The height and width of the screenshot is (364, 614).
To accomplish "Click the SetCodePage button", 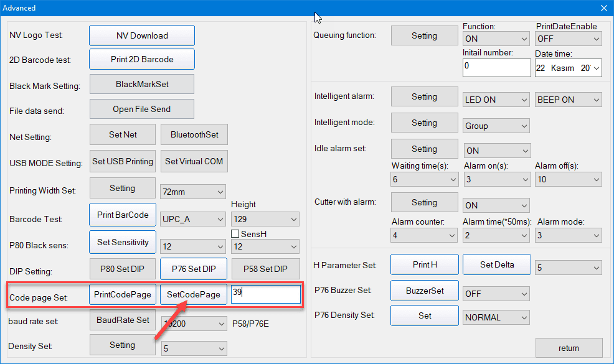I will click(x=194, y=294).
